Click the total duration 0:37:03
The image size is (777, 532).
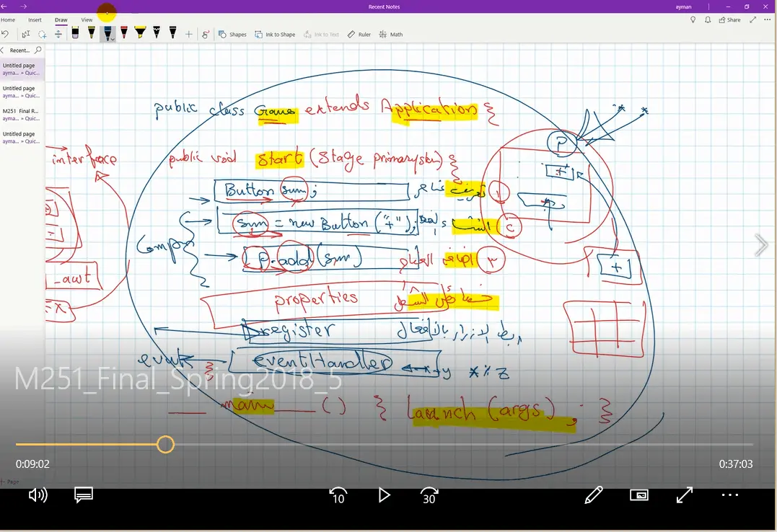point(736,464)
